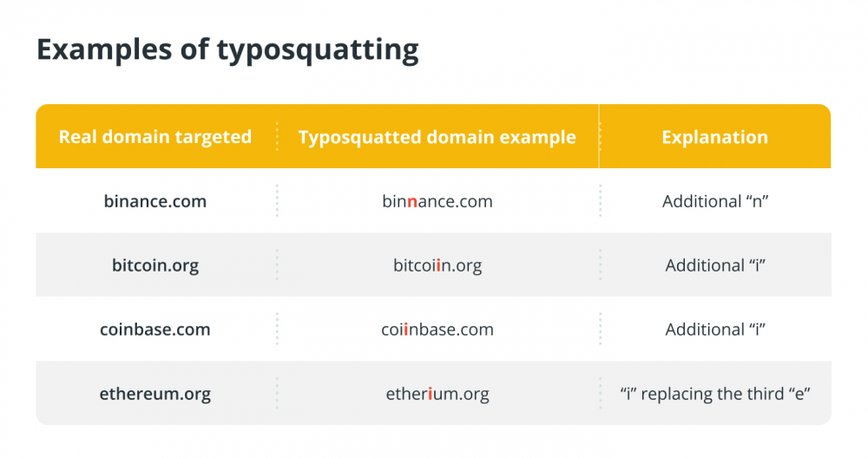Image resolution: width=868 pixels, height=458 pixels.
Task: Click Additional "i" explanation in coinbase row
Action: 715,329
